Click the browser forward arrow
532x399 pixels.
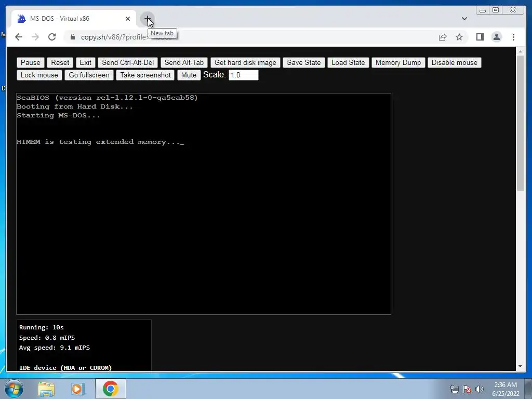tap(35, 37)
